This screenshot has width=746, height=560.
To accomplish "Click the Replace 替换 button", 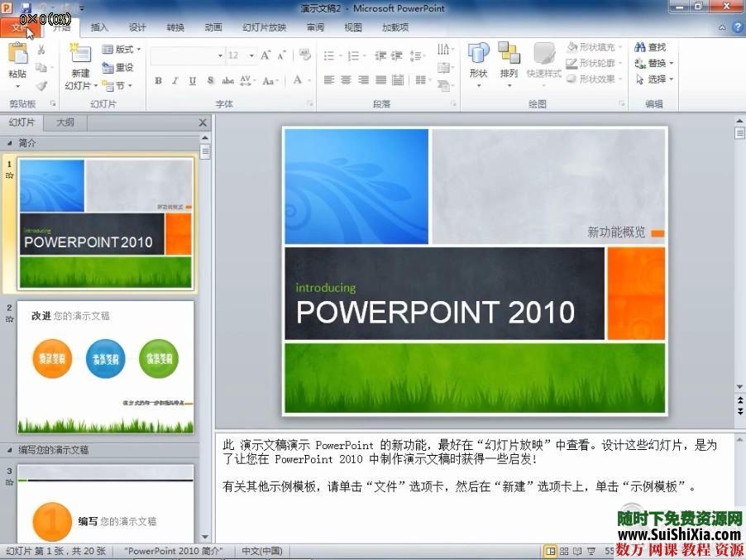I will coord(655,63).
